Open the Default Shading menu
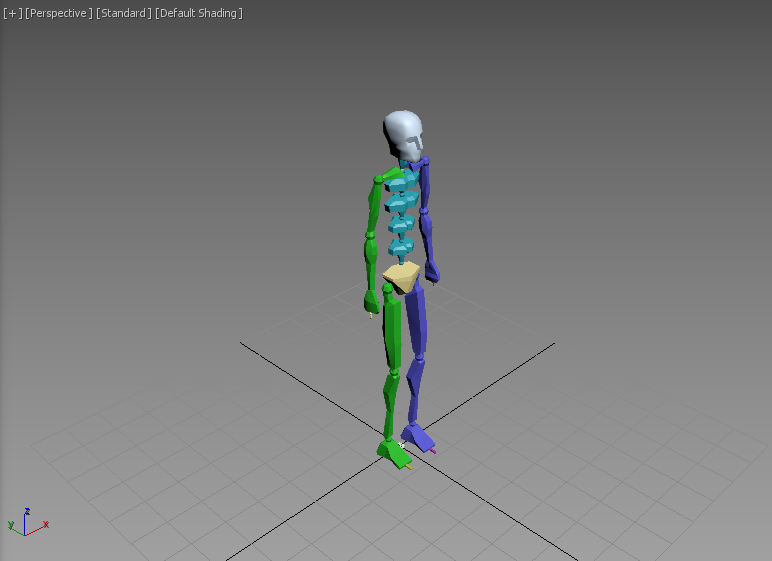This screenshot has width=772, height=561. point(199,13)
